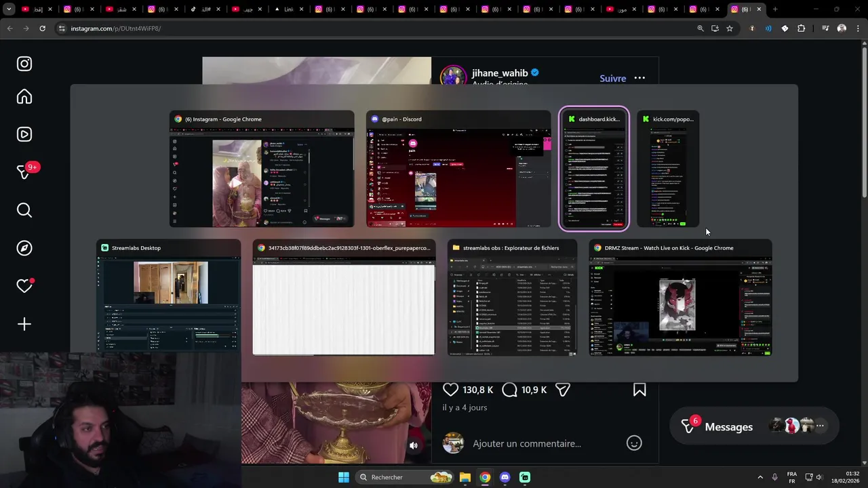Image resolution: width=868 pixels, height=488 pixels.
Task: Click the Ajouter un commentaire field
Action: point(527,443)
